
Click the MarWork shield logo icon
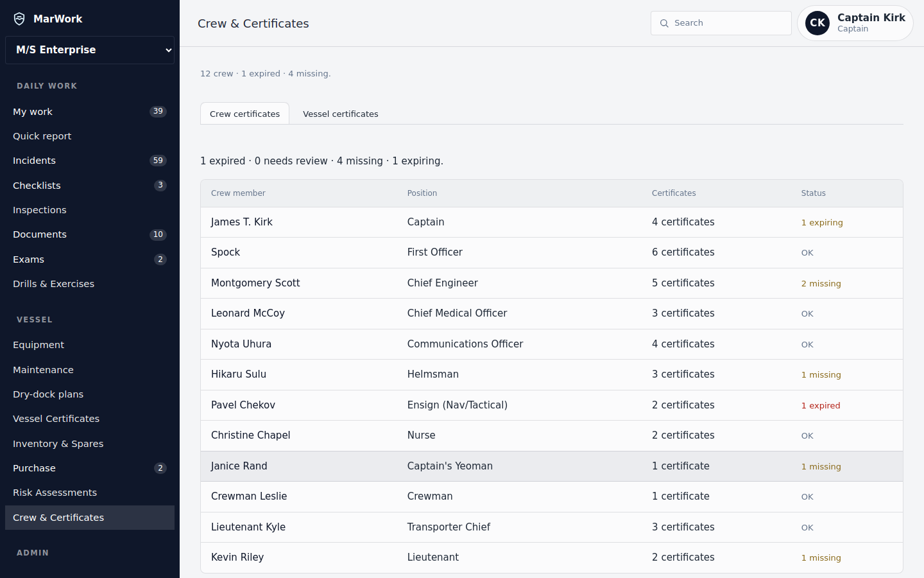(x=19, y=19)
